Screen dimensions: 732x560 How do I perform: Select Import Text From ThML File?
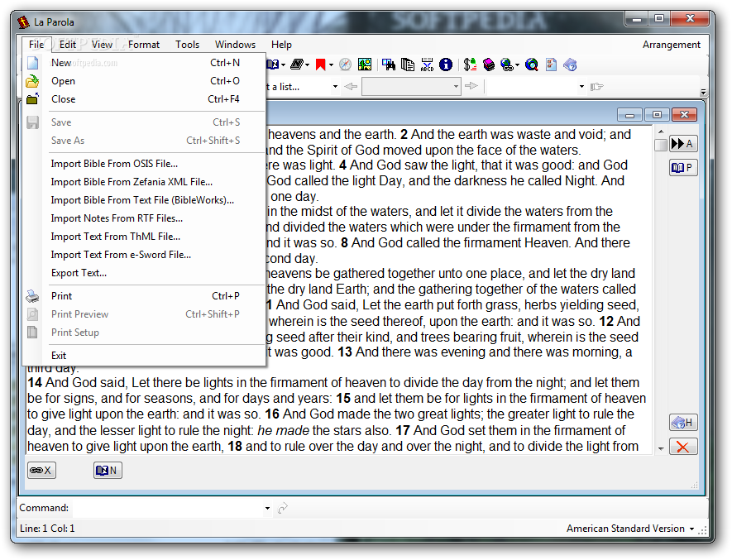tap(145, 237)
